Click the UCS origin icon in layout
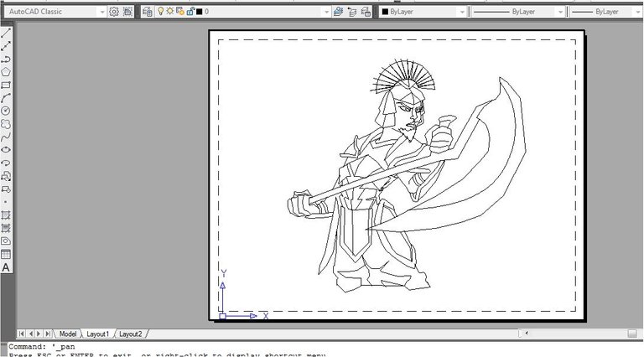Screen dimensions: 644x357 [222, 316]
